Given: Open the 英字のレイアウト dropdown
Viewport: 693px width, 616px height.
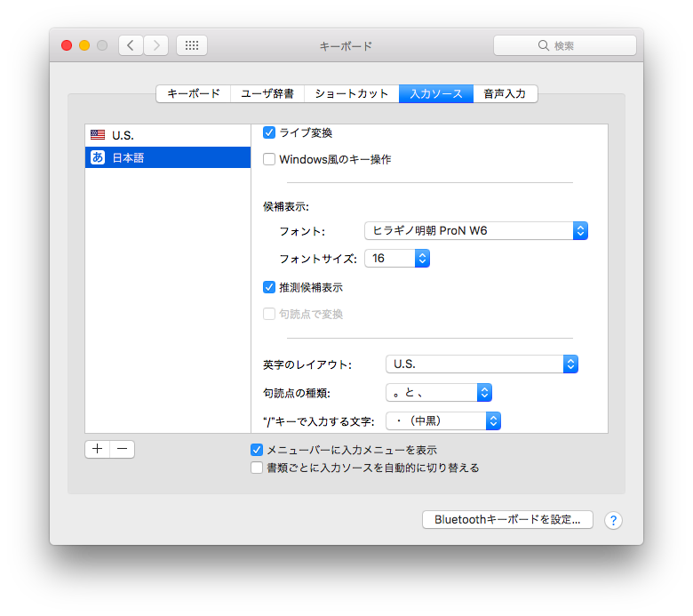Looking at the screenshot, I should pyautogui.click(x=482, y=364).
